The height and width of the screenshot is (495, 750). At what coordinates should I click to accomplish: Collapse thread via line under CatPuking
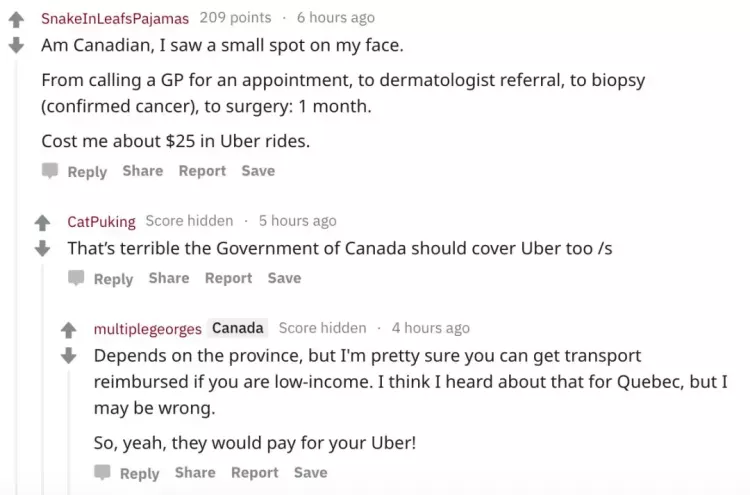tap(43, 378)
